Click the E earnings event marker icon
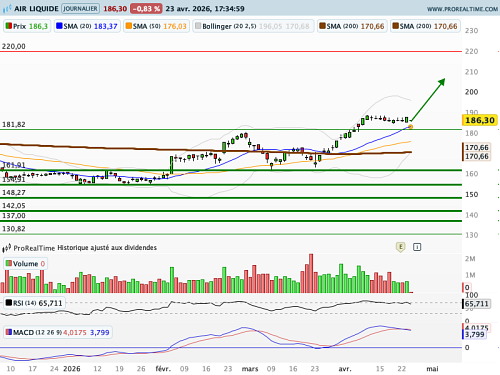The image size is (500, 375). pos(400,247)
